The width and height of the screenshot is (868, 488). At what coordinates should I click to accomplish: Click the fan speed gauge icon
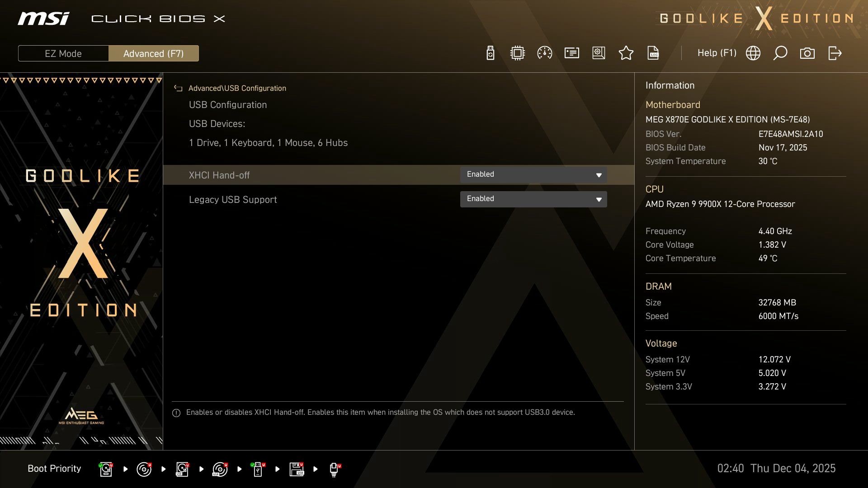(x=544, y=53)
